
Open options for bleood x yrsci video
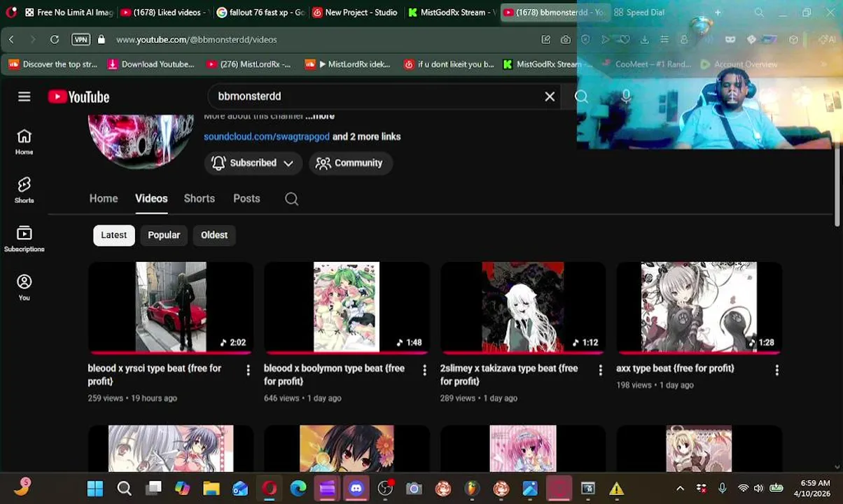(248, 370)
